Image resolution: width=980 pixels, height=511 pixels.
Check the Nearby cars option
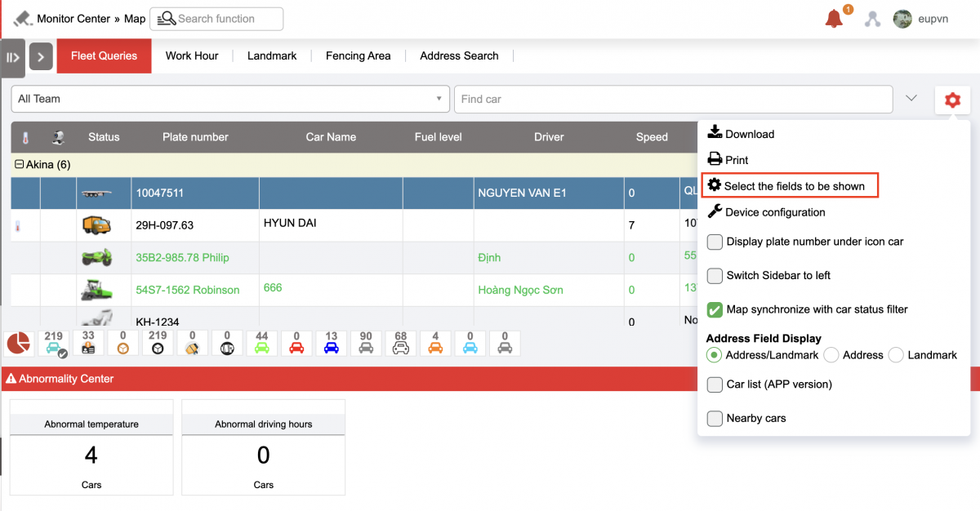[x=715, y=419]
